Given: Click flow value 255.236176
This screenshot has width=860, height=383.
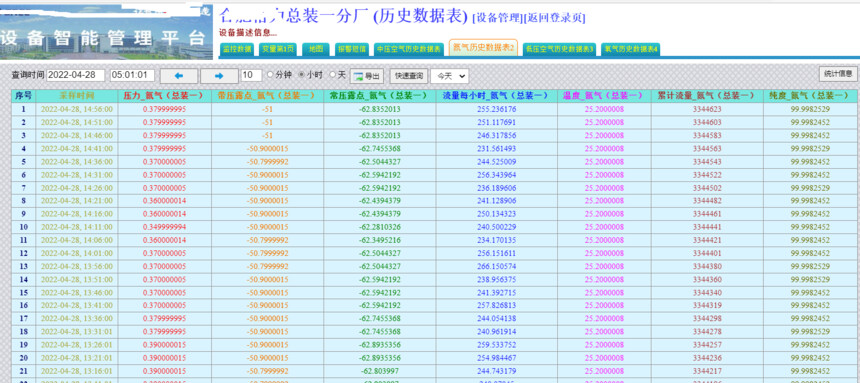Looking at the screenshot, I should tap(496, 109).
